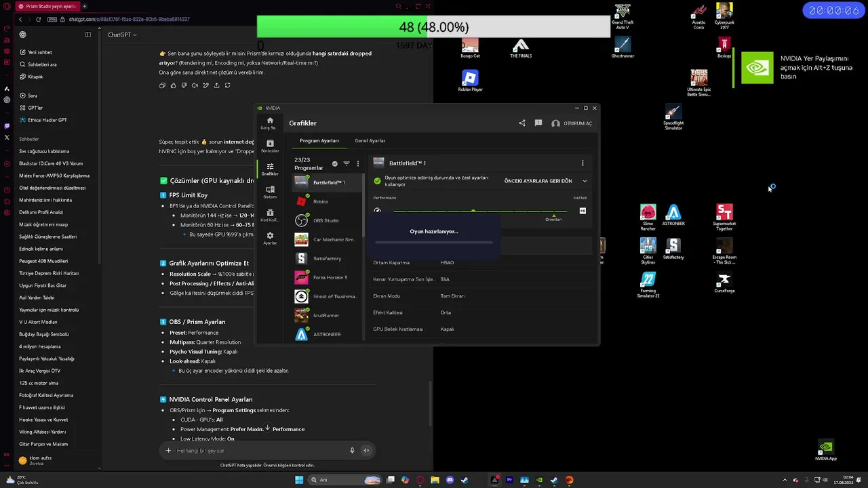Viewport: 868px width, 488px height.
Task: Click thumbs up on ChatGPT response
Action: click(173, 85)
